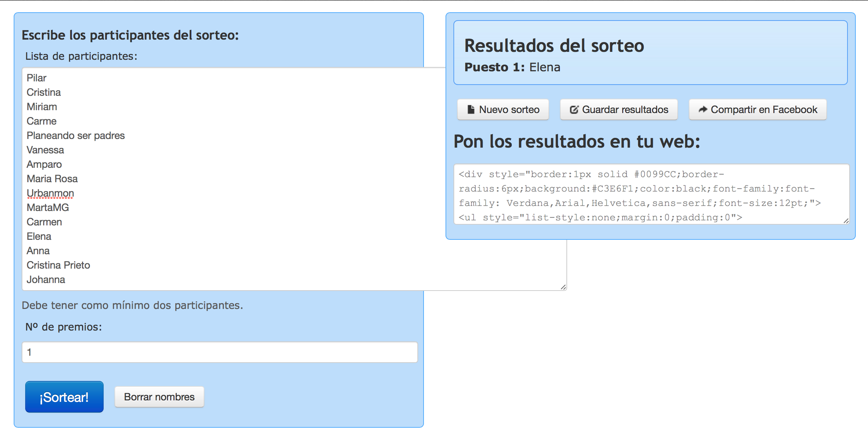868x440 pixels.
Task: Clear names with Borrar nombres button
Action: coord(159,397)
